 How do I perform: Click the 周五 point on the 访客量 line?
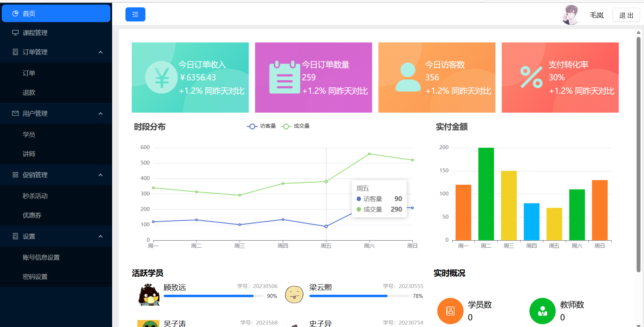(x=326, y=226)
